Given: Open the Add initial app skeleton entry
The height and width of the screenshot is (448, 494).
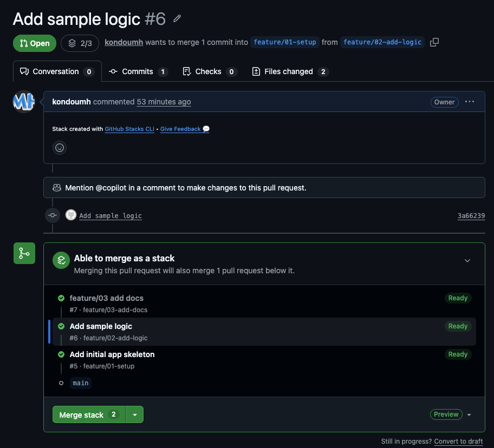Looking at the screenshot, I should 112,354.
